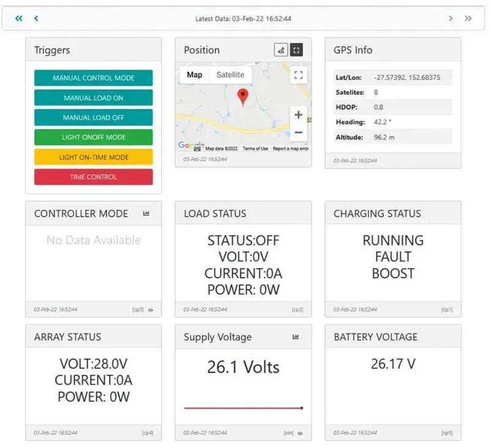The height and width of the screenshot is (448, 489).
Task: Click FAULT in CHARGING STATUS panel
Action: click(393, 257)
